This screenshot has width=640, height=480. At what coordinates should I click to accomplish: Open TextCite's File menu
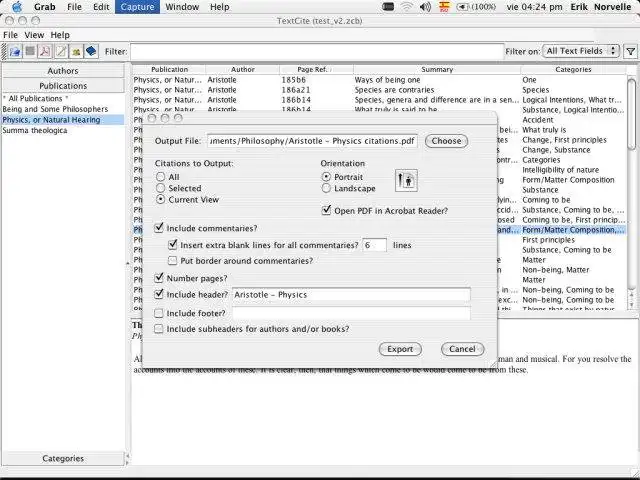tap(10, 35)
